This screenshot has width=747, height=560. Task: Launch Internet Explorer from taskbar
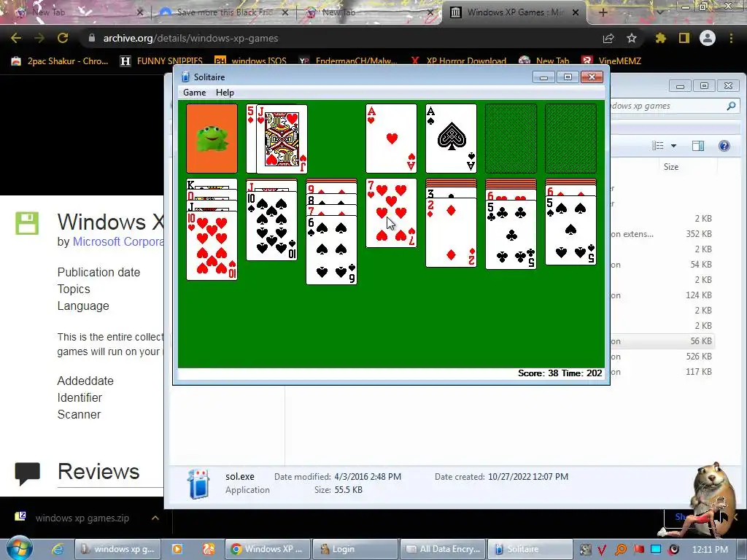[58, 549]
